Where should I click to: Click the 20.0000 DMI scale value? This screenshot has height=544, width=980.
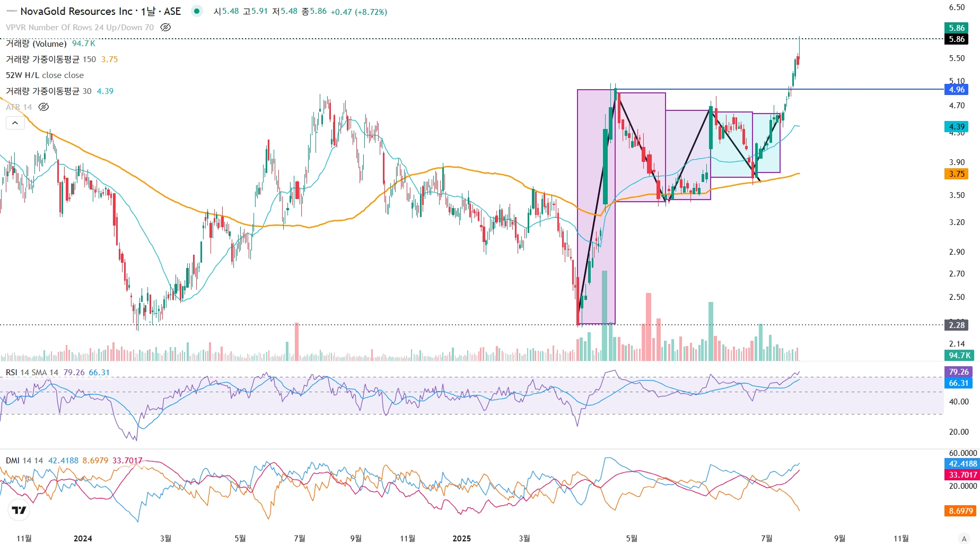(x=962, y=486)
